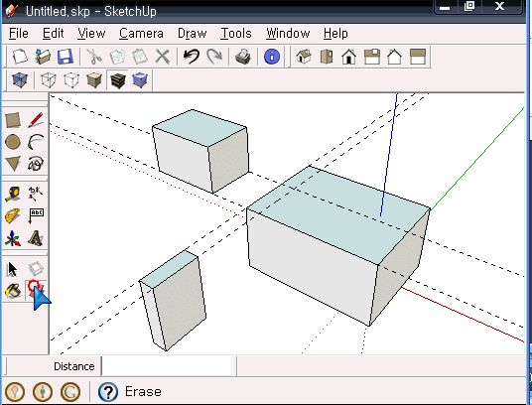
Task: Select the Eraser tool
Action: [35, 290]
